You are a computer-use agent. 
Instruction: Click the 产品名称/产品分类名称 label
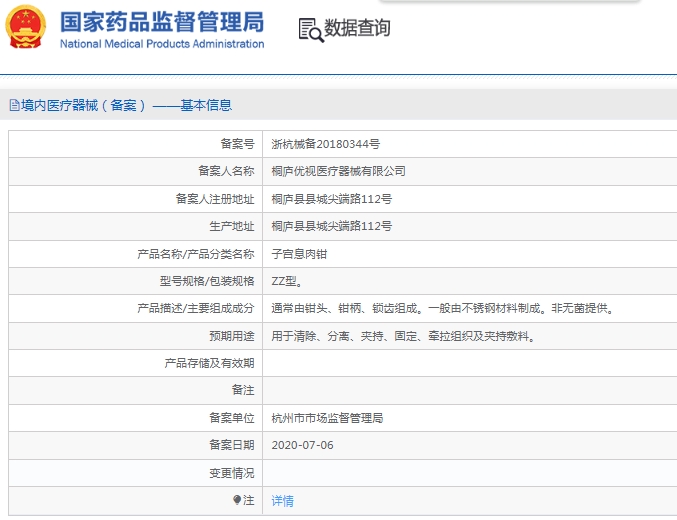point(196,254)
